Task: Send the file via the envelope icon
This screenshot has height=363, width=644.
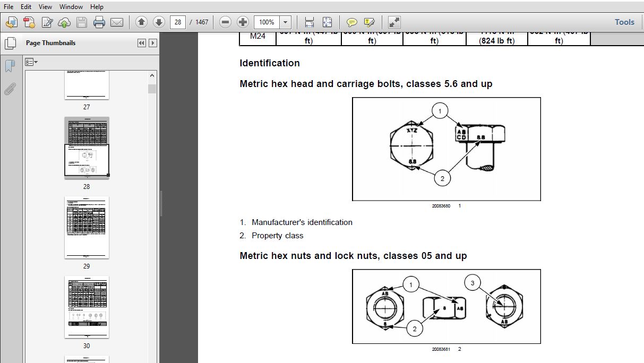Action: pyautogui.click(x=117, y=22)
